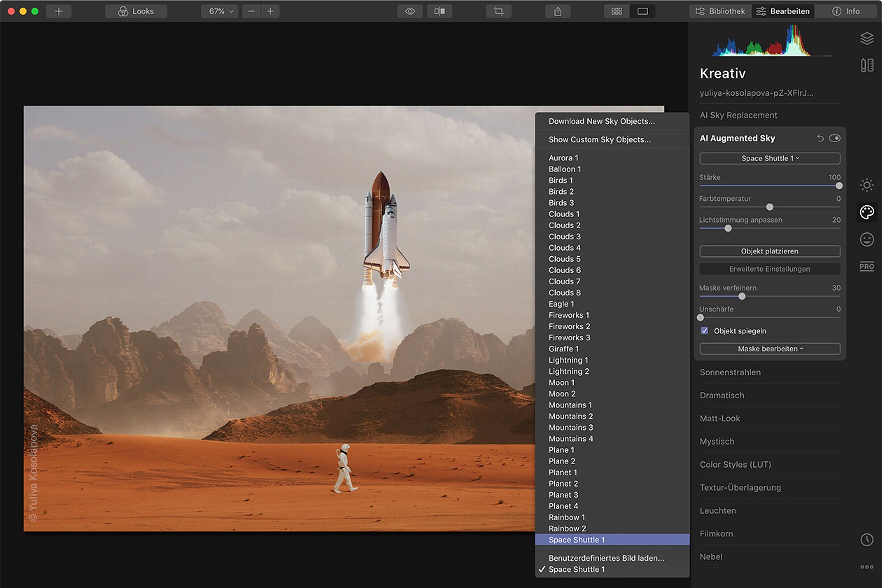Select Eagle 1 from sky objects list
The width and height of the screenshot is (882, 588).
(612, 304)
